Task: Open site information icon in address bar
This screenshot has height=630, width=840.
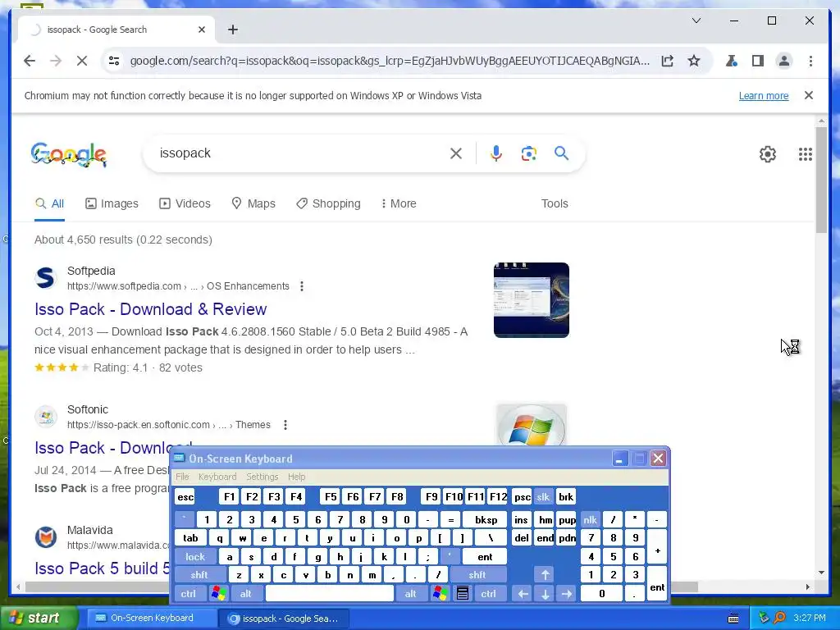Action: coord(114,61)
